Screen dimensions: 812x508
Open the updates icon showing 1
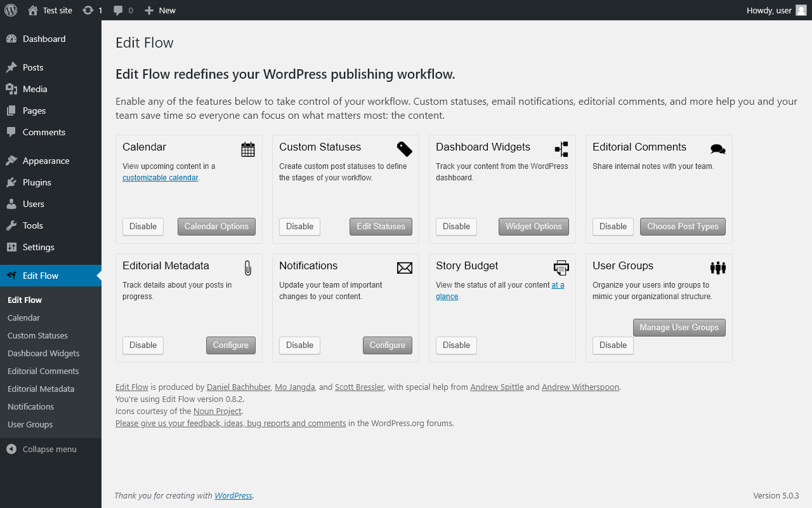(x=93, y=10)
